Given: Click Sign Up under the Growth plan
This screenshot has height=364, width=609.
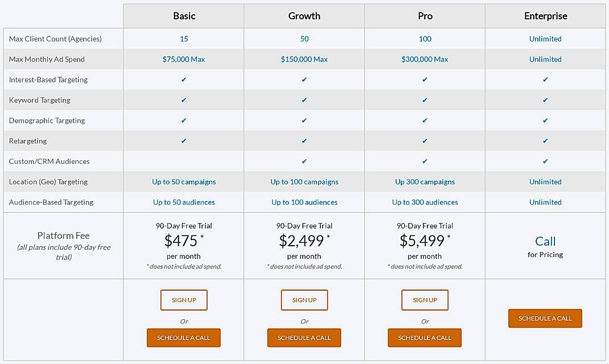Looking at the screenshot, I should point(304,300).
